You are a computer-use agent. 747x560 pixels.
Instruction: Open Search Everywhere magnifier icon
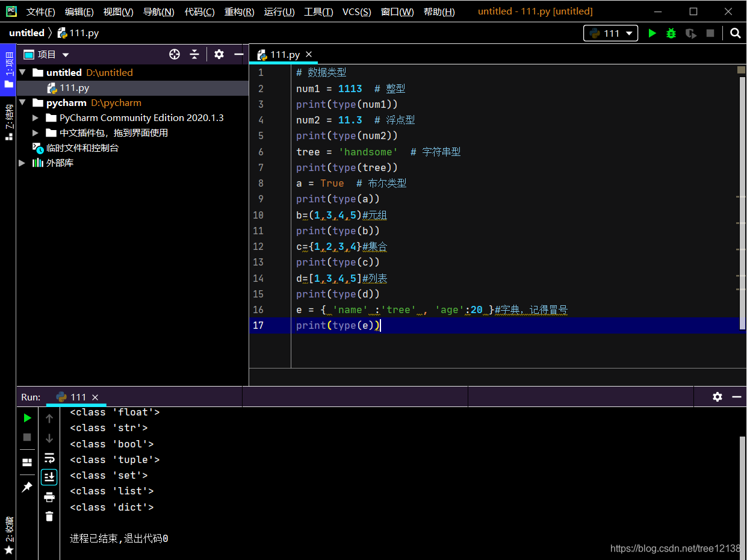click(x=735, y=34)
